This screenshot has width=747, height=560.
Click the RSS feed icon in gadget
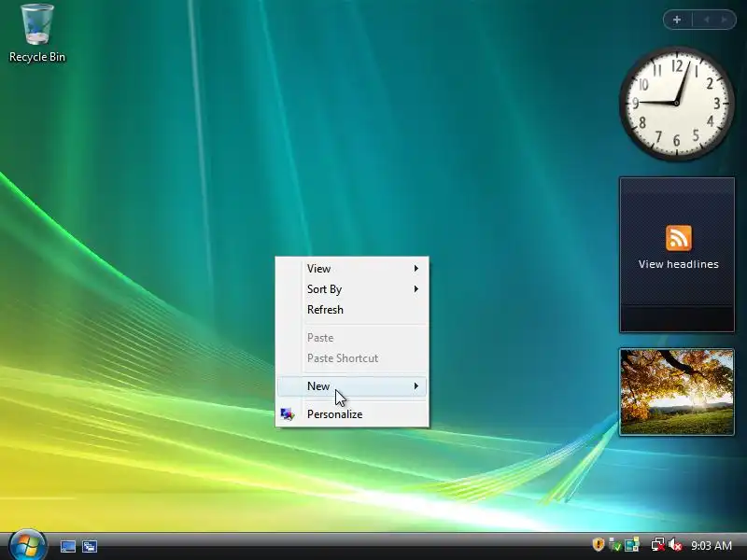[x=679, y=238]
